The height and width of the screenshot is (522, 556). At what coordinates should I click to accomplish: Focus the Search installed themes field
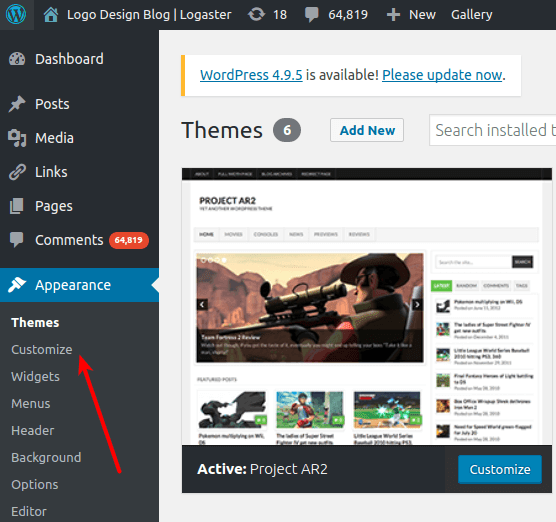pyautogui.click(x=493, y=130)
